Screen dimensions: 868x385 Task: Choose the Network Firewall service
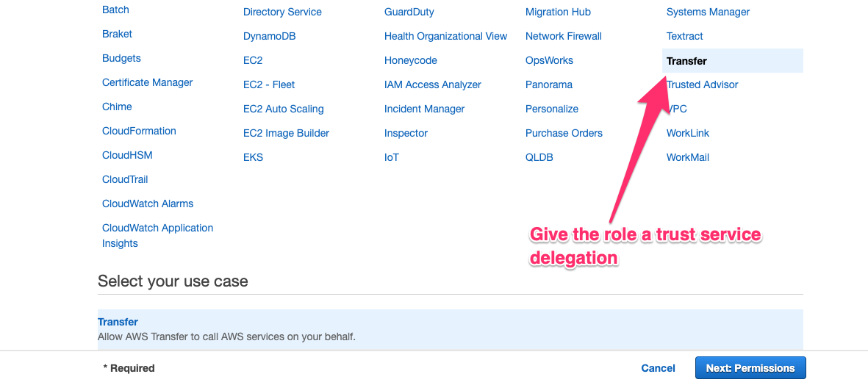pos(563,36)
